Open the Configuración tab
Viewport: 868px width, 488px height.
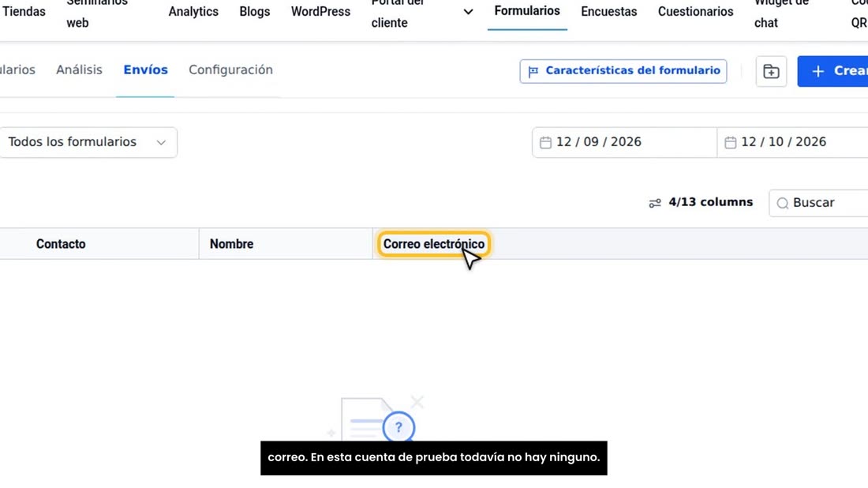231,69
